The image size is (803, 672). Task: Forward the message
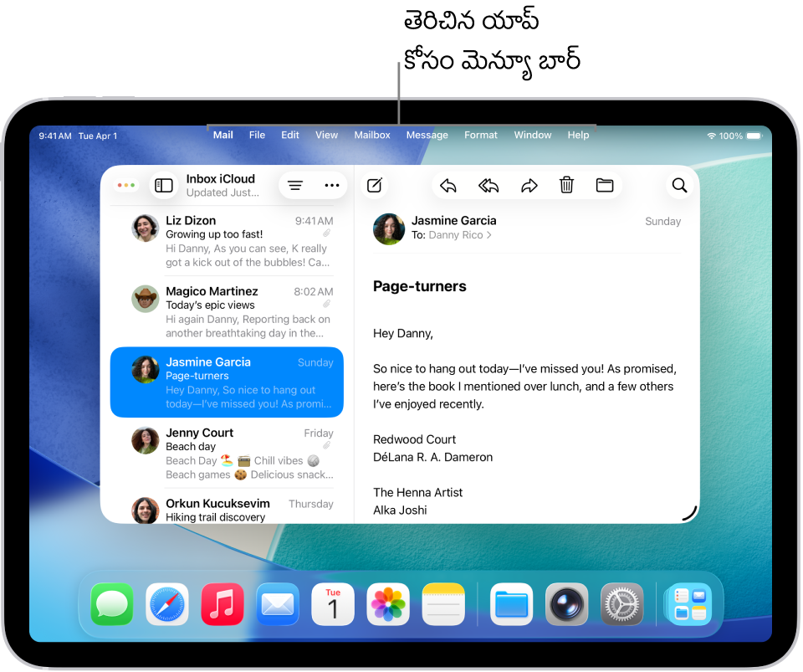point(529,186)
